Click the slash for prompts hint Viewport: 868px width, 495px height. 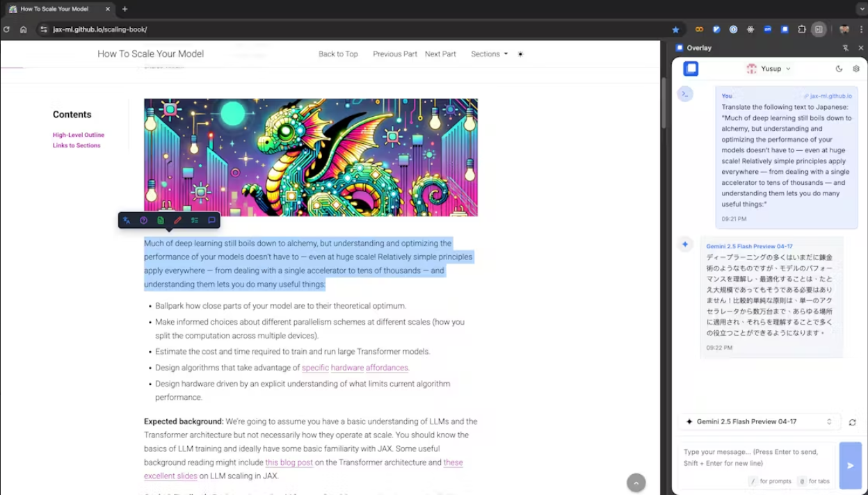coord(770,481)
